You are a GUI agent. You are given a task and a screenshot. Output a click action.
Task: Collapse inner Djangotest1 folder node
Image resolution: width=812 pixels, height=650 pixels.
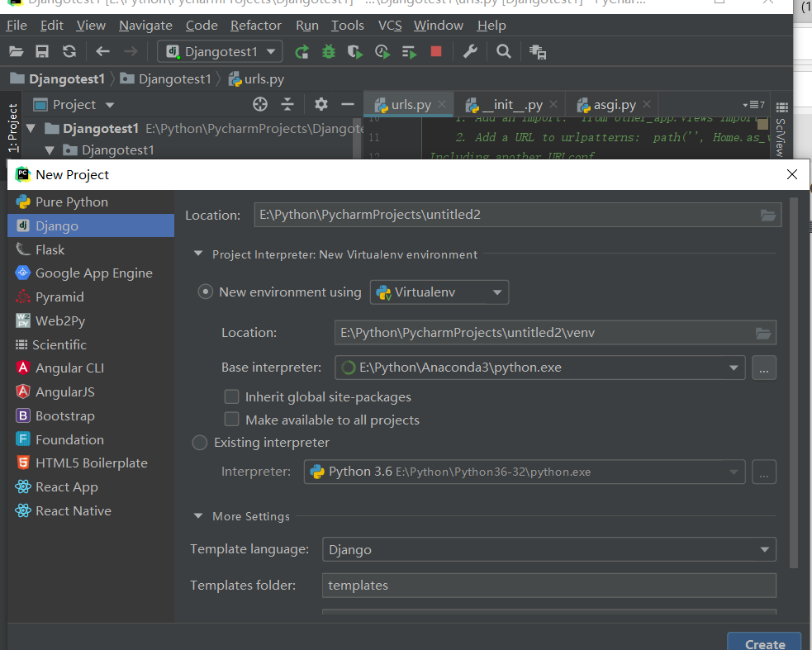[x=50, y=150]
